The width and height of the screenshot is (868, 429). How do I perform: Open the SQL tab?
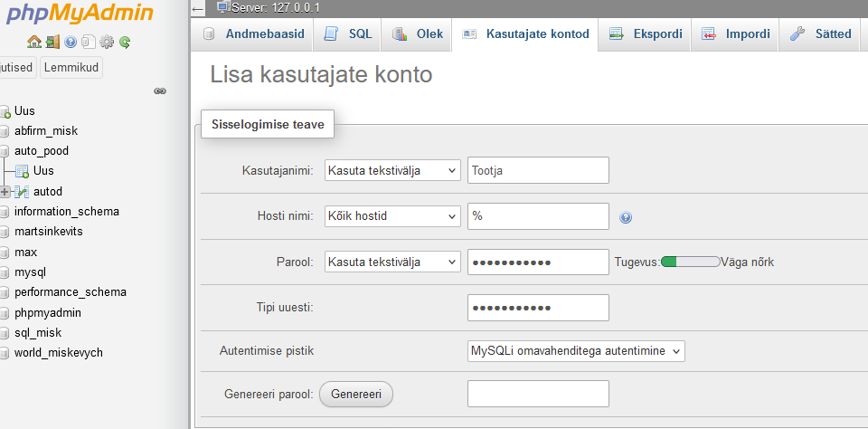[350, 34]
